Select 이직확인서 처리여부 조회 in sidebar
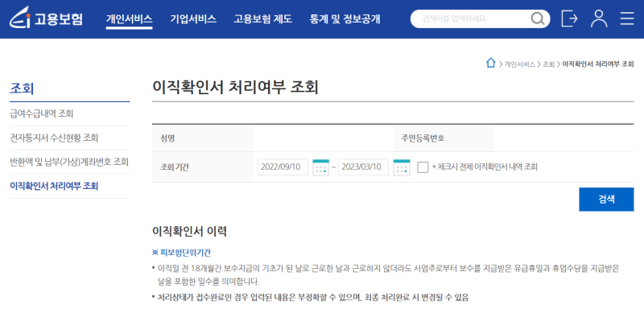Screen dimensions: 644x309 [x=54, y=186]
